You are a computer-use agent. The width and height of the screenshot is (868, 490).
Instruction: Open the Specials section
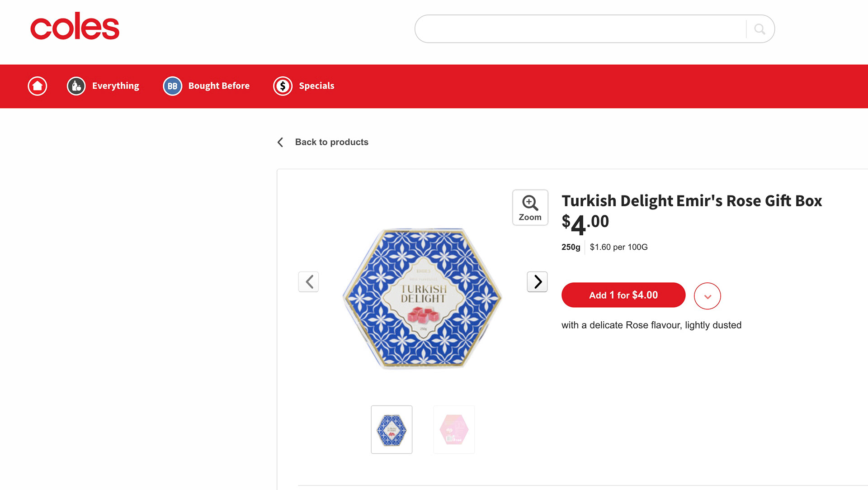point(316,86)
